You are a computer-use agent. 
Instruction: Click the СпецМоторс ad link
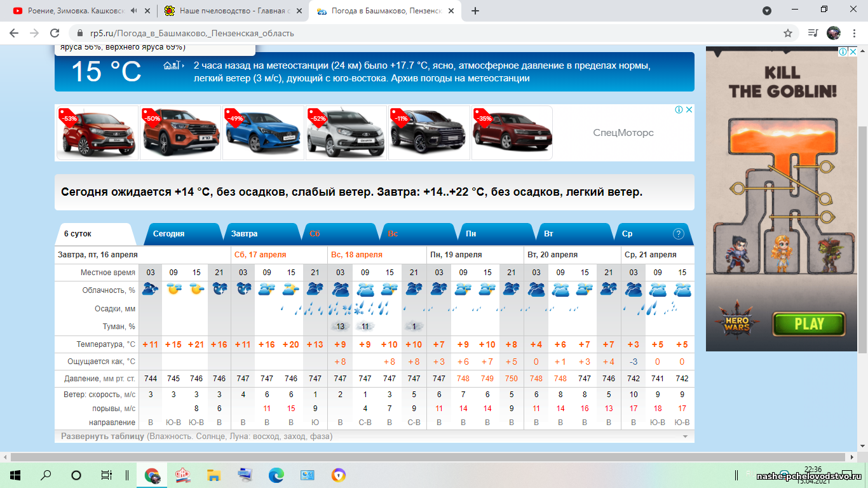[x=623, y=133]
